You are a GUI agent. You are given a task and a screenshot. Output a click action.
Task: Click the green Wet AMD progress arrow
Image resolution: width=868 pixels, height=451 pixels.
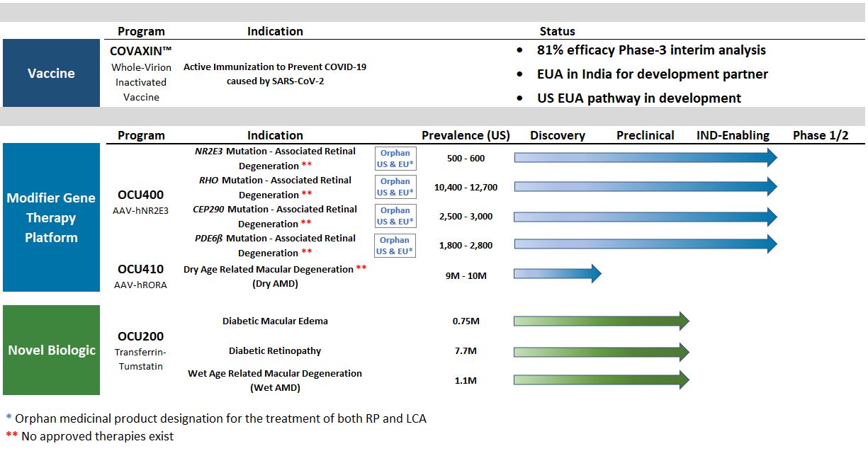coord(600,380)
